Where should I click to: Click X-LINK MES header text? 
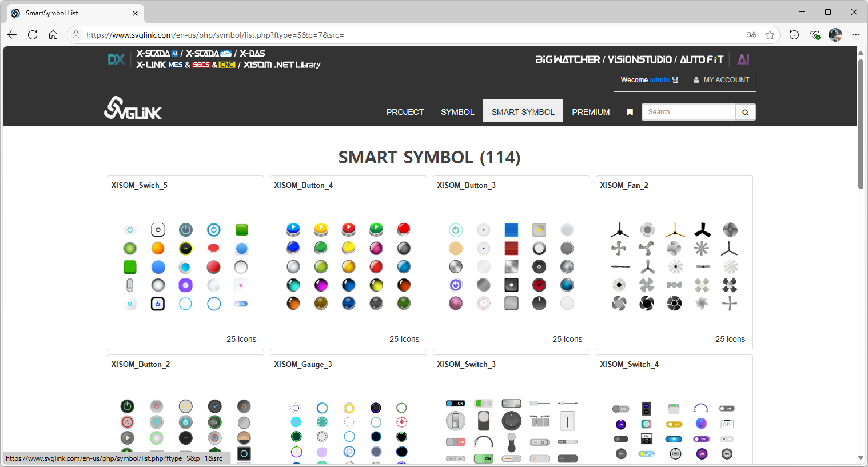pos(159,65)
